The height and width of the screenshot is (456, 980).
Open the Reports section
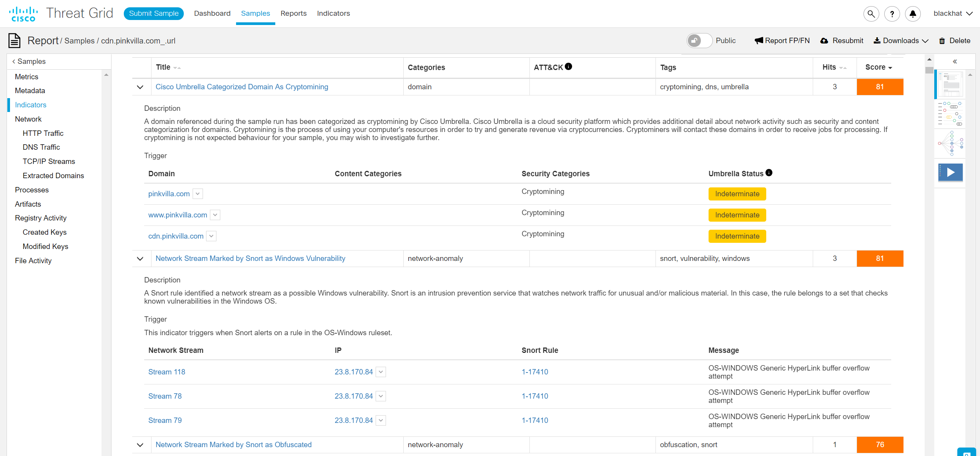293,13
